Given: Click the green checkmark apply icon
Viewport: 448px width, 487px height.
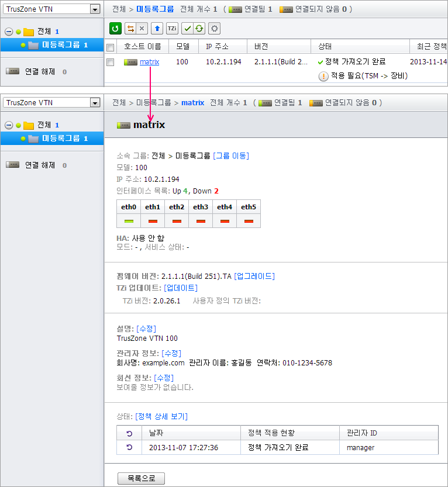Looking at the screenshot, I should pyautogui.click(x=187, y=28).
